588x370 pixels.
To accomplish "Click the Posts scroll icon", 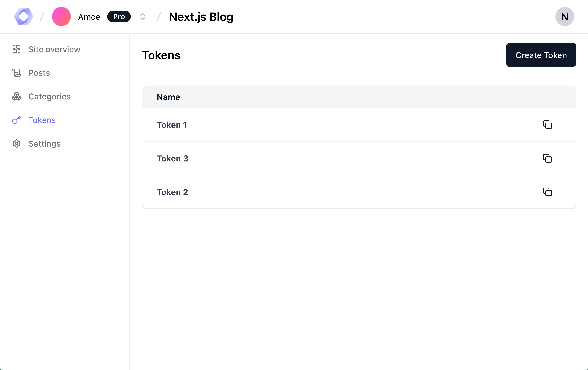I will [x=16, y=73].
